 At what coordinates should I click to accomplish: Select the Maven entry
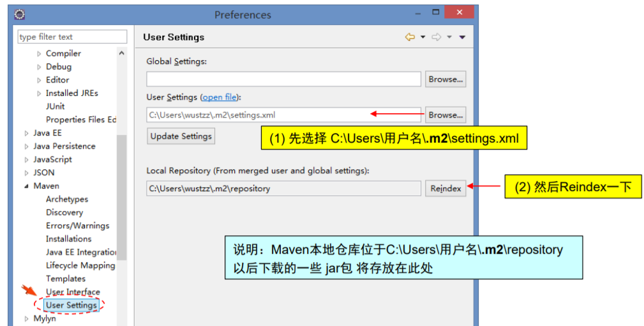[46, 186]
